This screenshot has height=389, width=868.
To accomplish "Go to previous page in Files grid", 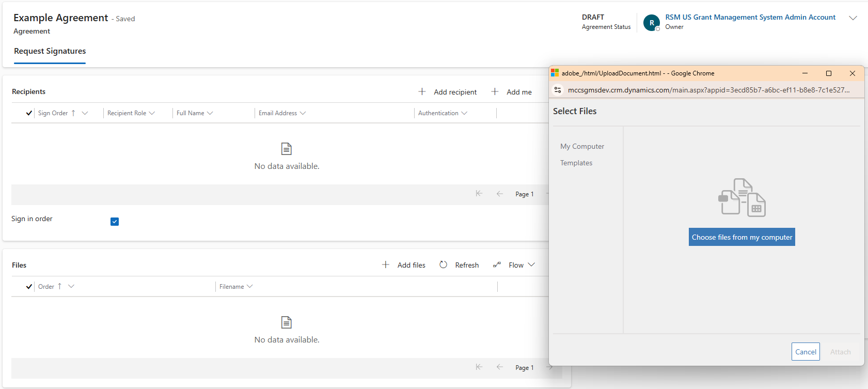I will 499,367.
